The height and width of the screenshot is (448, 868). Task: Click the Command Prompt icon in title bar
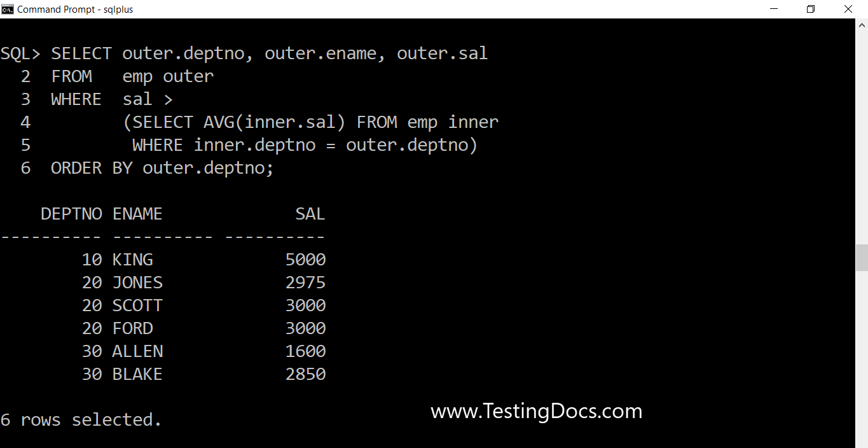pyautogui.click(x=8, y=9)
